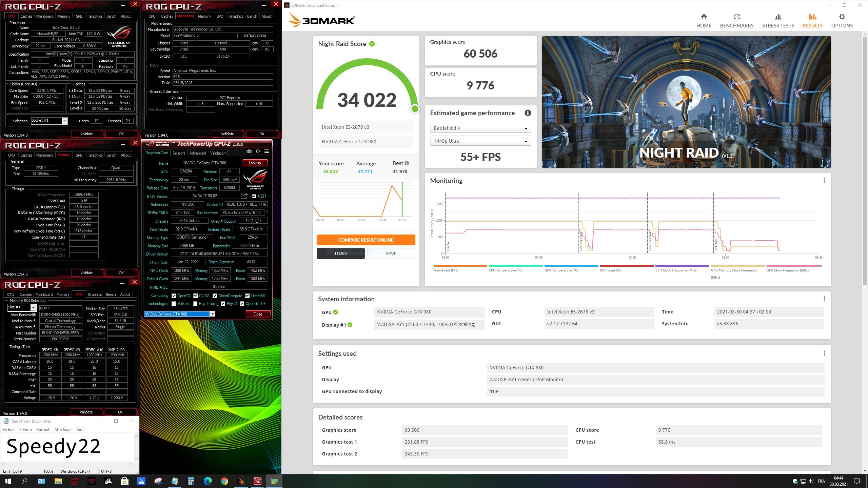
Task: Open the Notepad Affichage menu
Action: (x=63, y=429)
